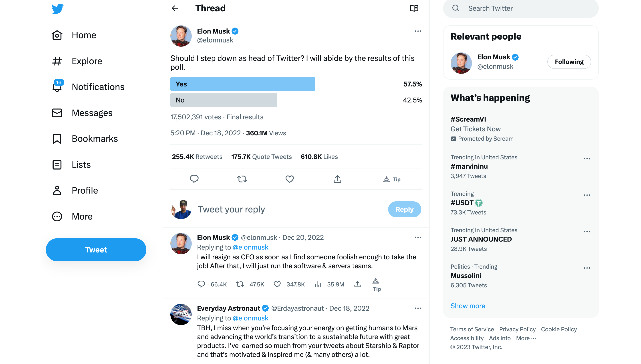View analytics icon on Elon's reply
This screenshot has width=641, height=364.
pos(318,284)
